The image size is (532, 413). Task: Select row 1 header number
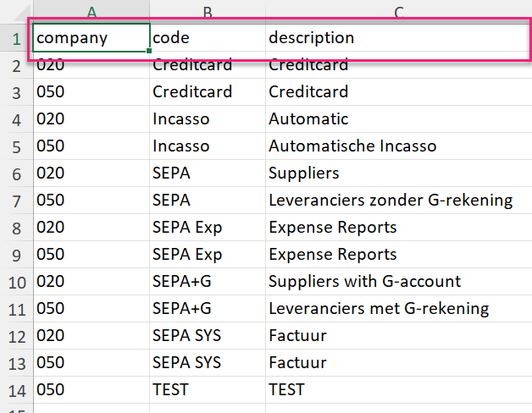pos(17,39)
